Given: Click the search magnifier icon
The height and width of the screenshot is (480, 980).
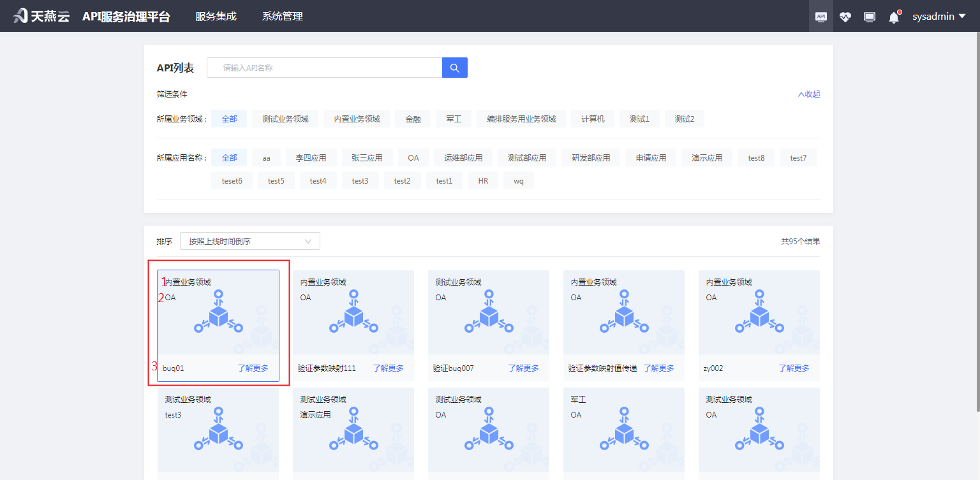Looking at the screenshot, I should coord(454,67).
